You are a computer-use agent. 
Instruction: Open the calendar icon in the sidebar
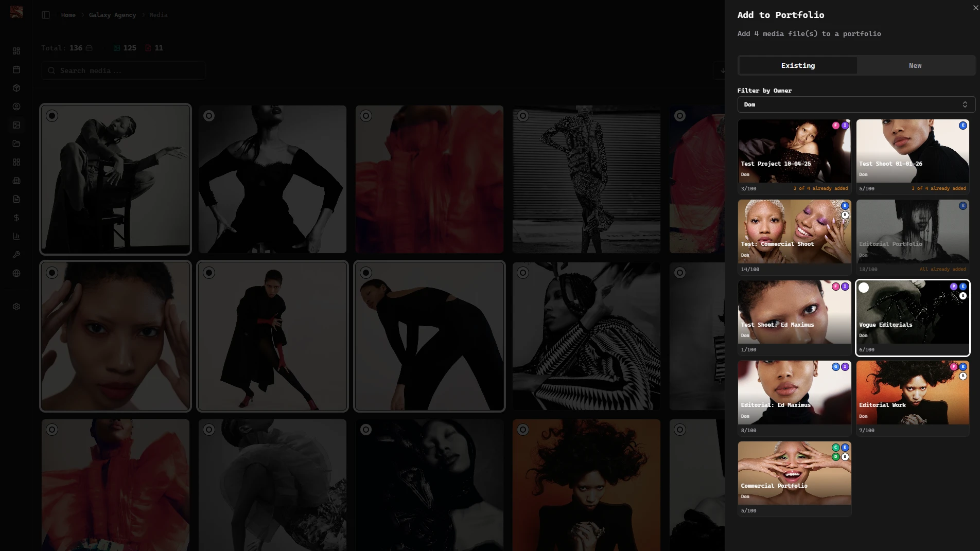[16, 69]
